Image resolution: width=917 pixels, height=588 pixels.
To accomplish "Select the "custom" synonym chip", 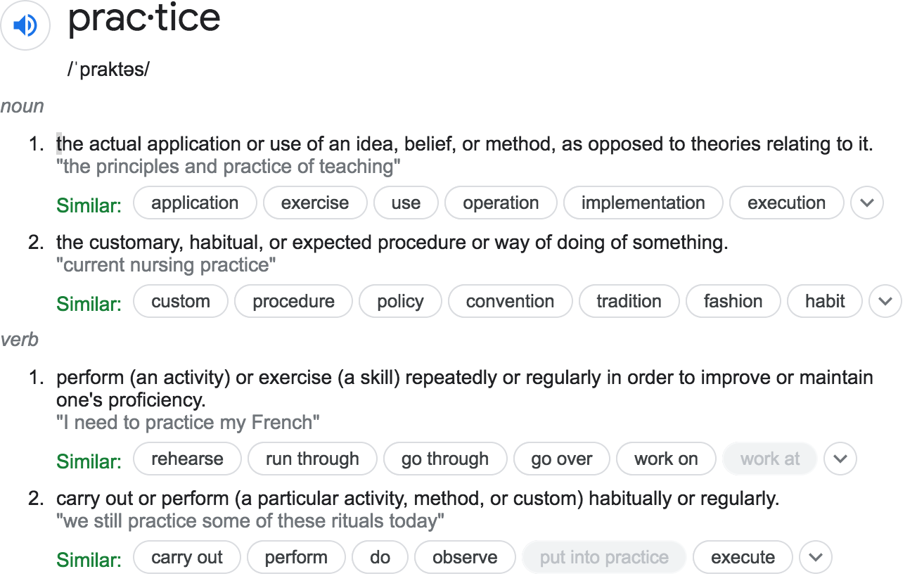I will [181, 302].
